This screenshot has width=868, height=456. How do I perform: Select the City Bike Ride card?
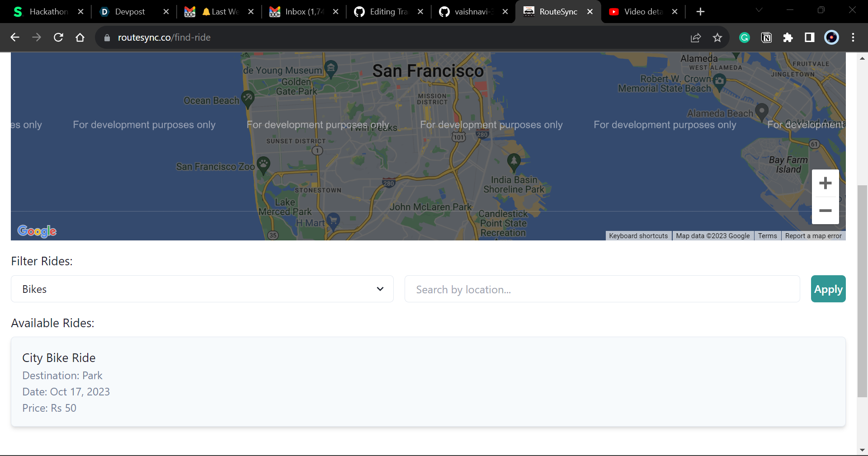(x=428, y=382)
